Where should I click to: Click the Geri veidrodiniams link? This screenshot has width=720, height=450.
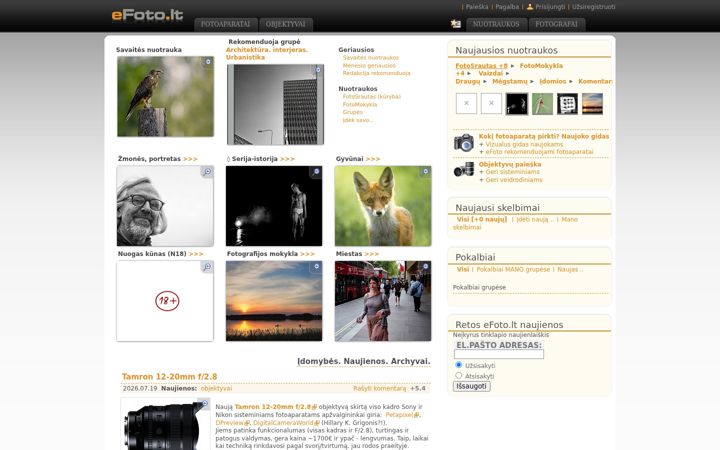click(x=514, y=180)
